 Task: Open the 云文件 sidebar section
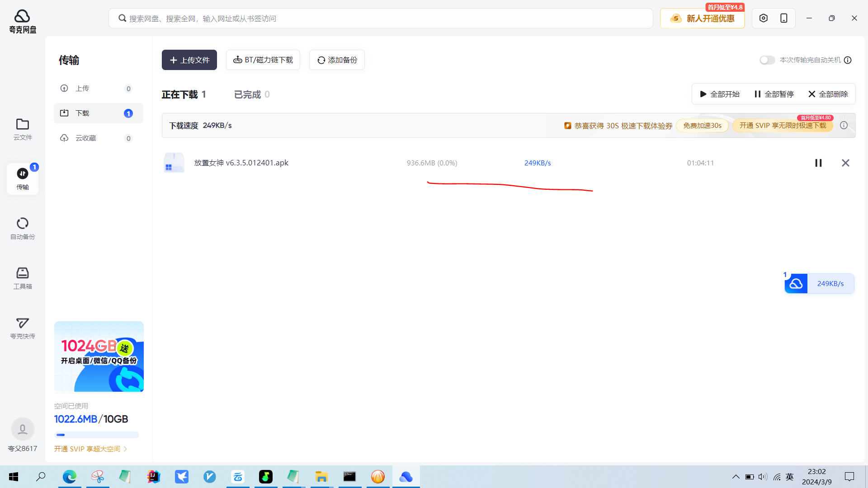[23, 130]
